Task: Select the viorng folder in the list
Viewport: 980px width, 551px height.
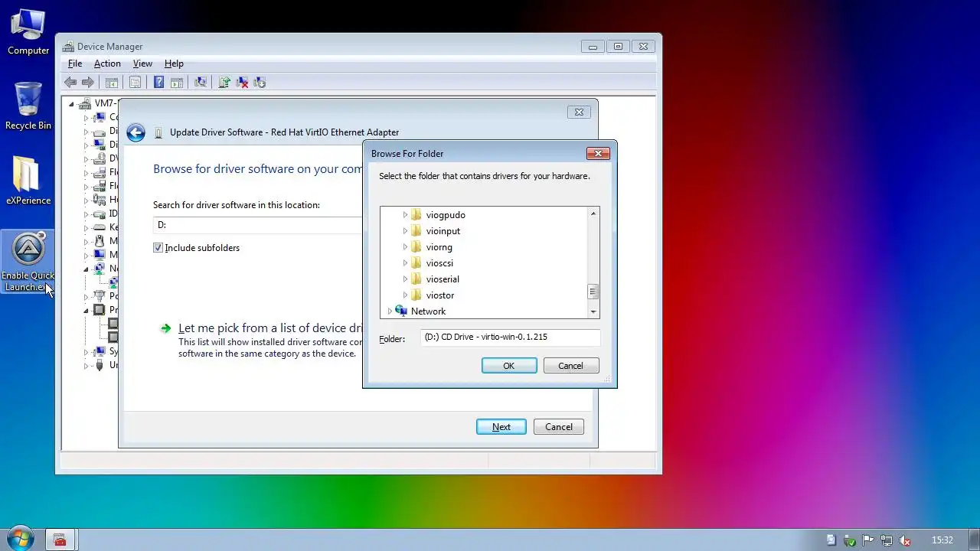Action: click(439, 247)
